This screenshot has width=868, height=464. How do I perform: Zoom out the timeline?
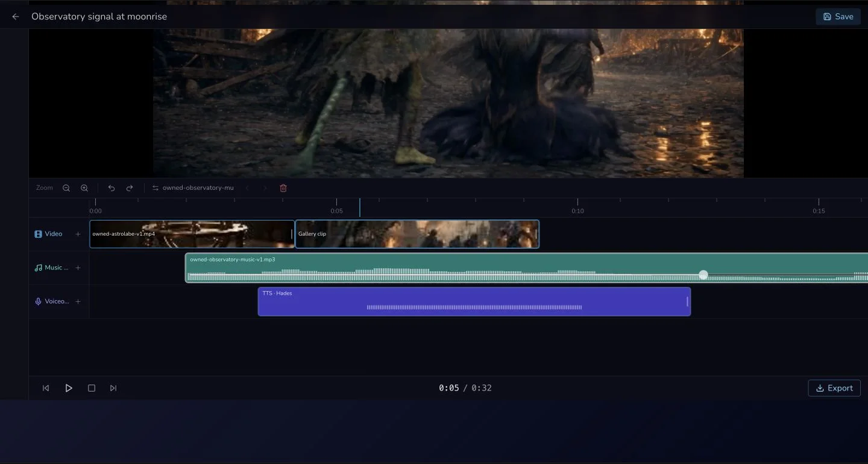66,188
